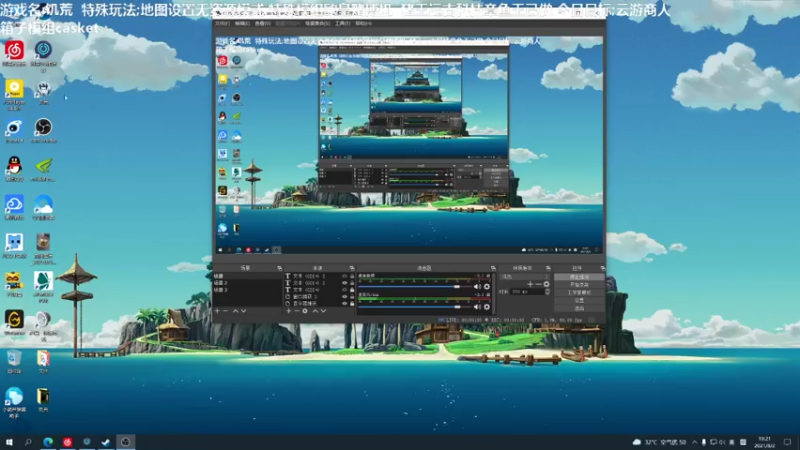Toggle visibility of 显示器捕获 source
Image resolution: width=800 pixels, height=450 pixels.
344,304
